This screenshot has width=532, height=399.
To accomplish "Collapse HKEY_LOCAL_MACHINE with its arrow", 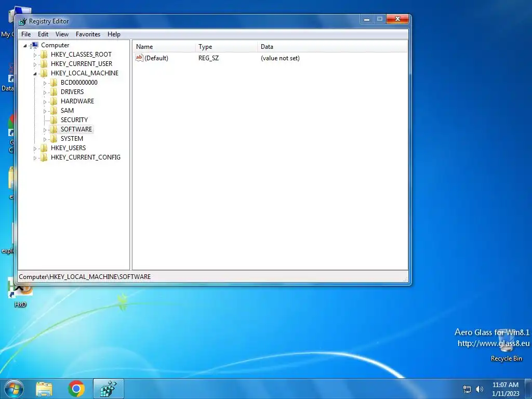I will [35, 74].
